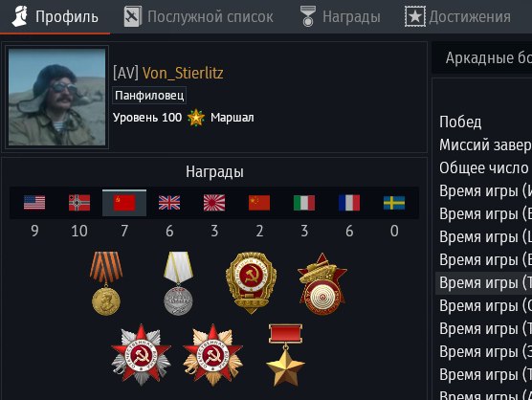Select the Swedish flag awards

coord(394,203)
